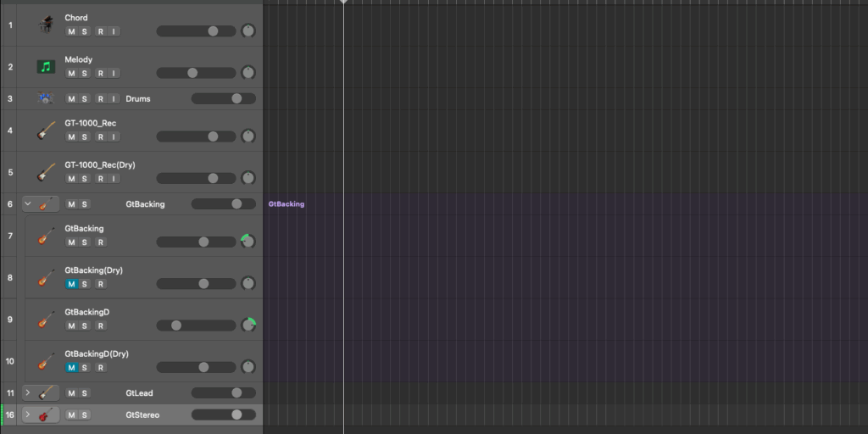Collapse the GtBacking track stack

[x=28, y=203]
